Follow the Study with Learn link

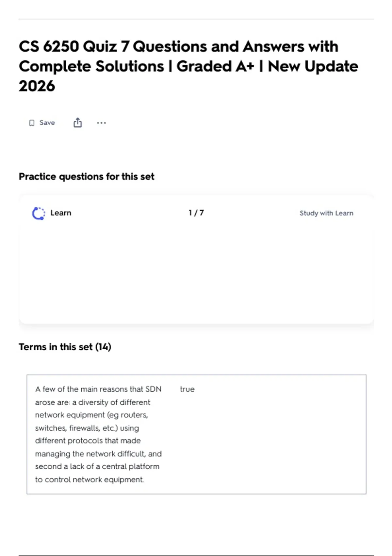[326, 213]
